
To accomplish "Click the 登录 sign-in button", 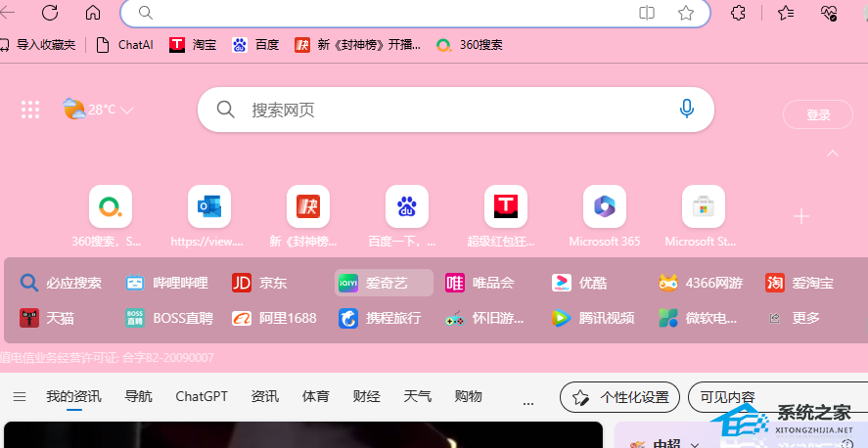I will point(818,115).
